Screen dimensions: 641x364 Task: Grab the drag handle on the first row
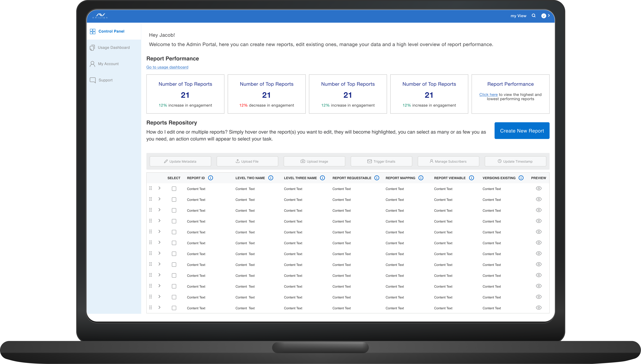coord(150,188)
